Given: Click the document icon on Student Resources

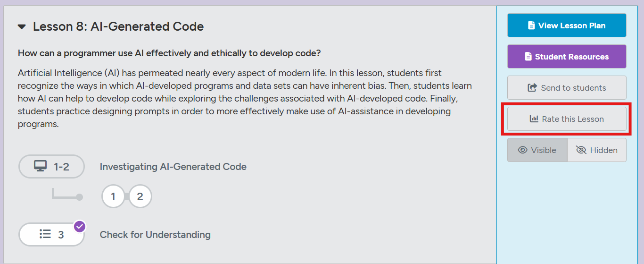Looking at the screenshot, I should tap(528, 57).
